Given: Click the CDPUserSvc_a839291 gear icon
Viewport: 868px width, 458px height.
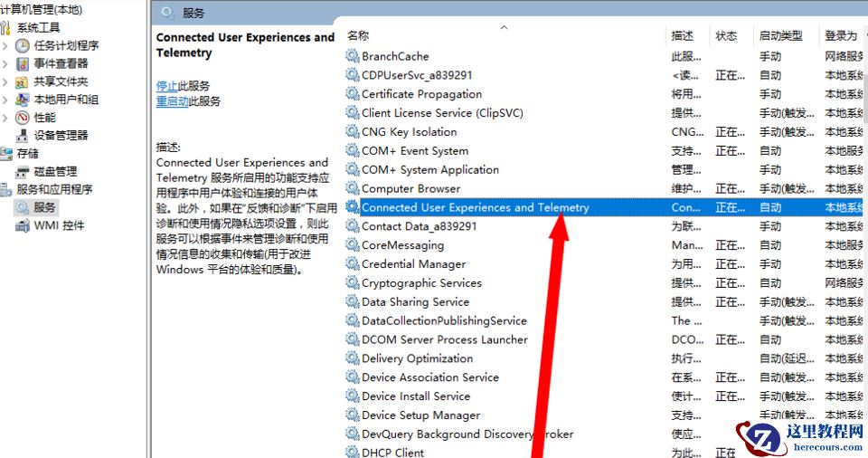Looking at the screenshot, I should click(353, 75).
